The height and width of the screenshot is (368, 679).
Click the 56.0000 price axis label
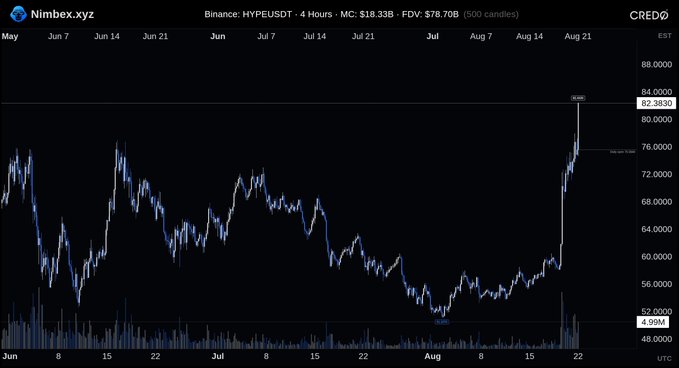pyautogui.click(x=656, y=284)
